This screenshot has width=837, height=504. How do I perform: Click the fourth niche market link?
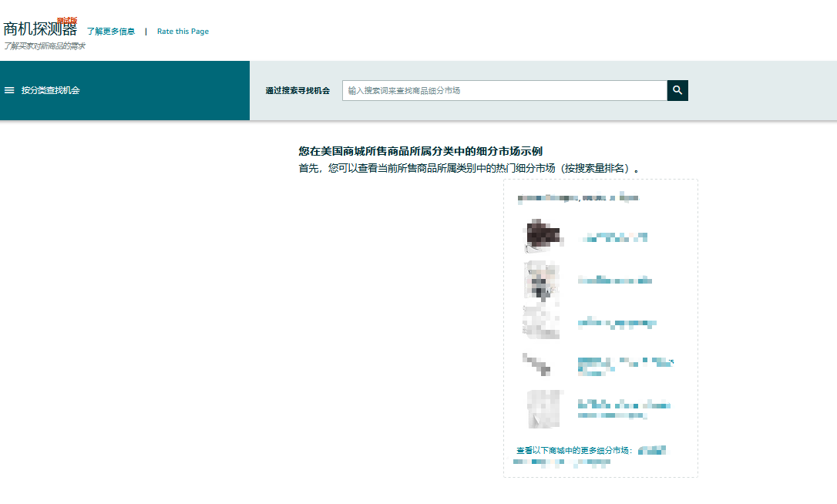[x=626, y=366]
